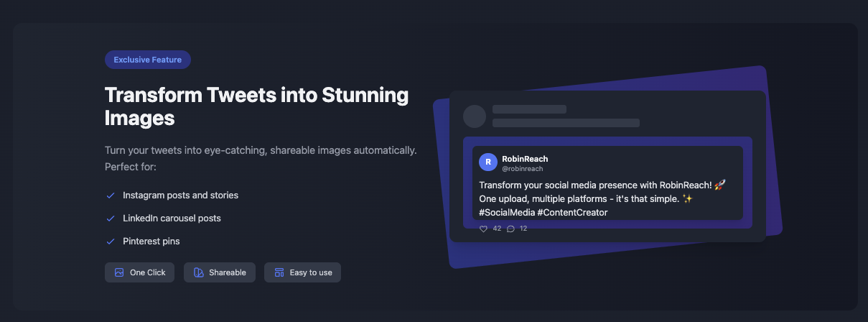Click the Easy to use chip
868x322 pixels.
(x=302, y=272)
